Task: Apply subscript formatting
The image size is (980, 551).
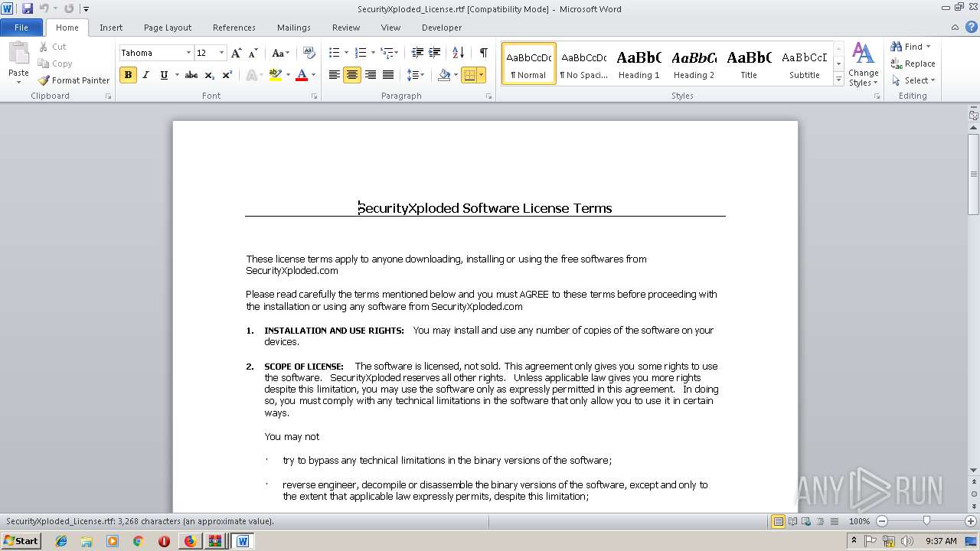Action: [210, 75]
